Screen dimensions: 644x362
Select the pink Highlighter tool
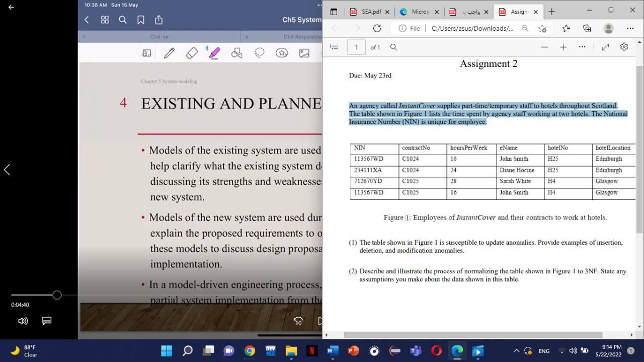tap(214, 53)
